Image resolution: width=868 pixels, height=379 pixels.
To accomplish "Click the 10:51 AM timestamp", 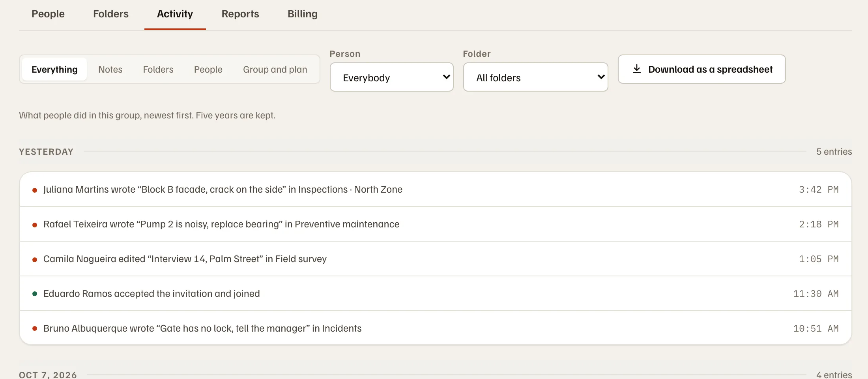I will 816,328.
